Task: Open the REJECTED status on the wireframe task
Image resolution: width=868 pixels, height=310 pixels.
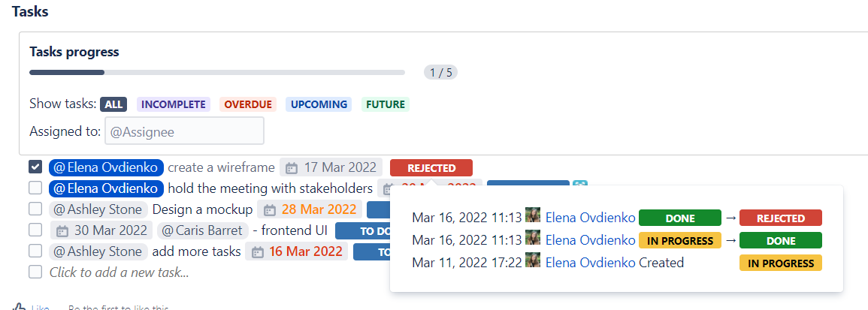Action: tap(431, 168)
